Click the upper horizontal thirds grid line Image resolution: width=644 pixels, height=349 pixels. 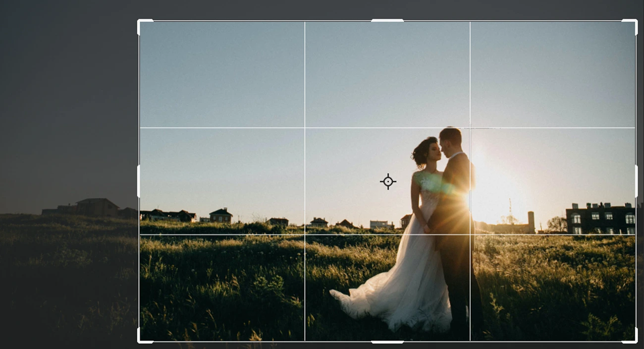tap(223, 128)
